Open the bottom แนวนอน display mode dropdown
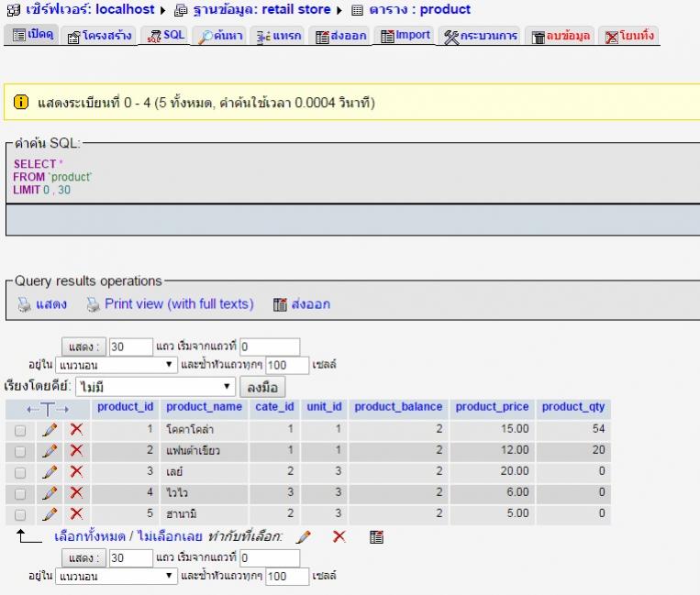Screen dimensions: 700x595 click(x=117, y=577)
